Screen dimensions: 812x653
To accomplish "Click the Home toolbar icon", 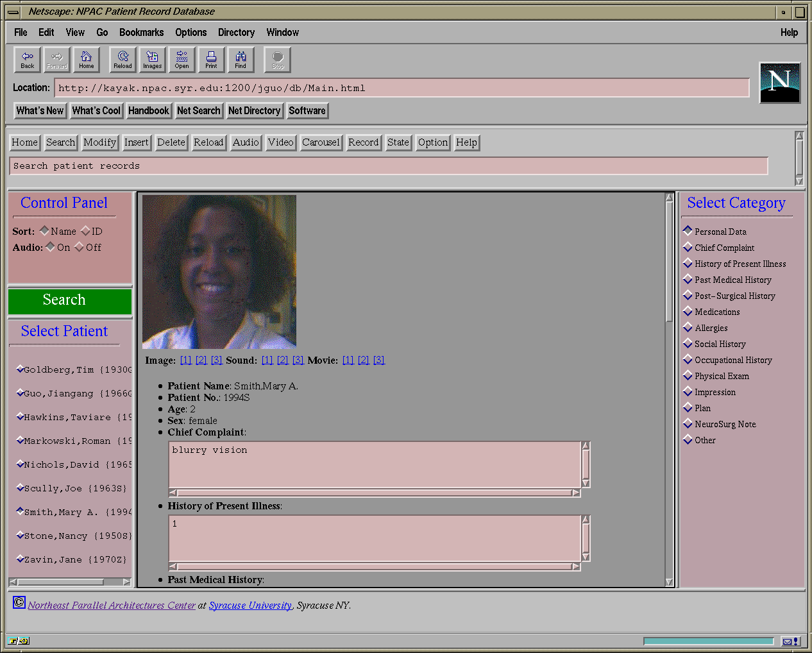I will tap(86, 60).
